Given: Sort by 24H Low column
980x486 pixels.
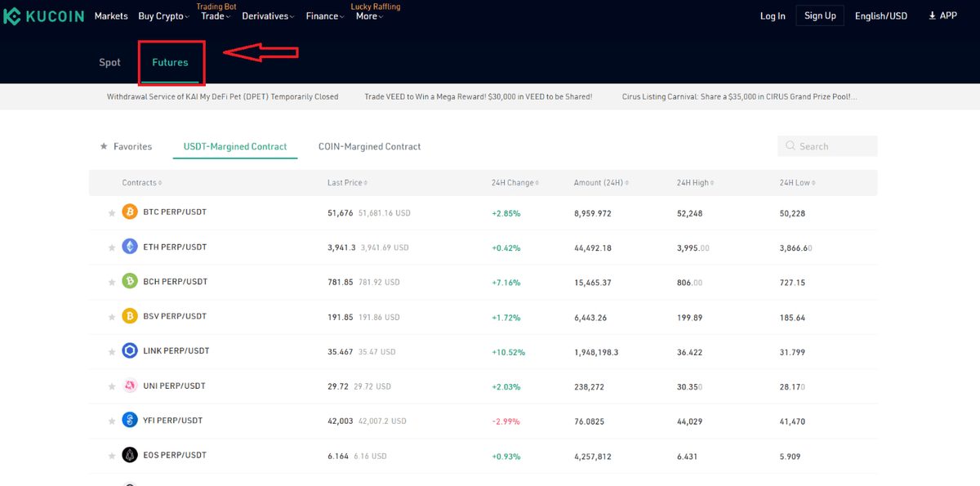Looking at the screenshot, I should coord(797,183).
